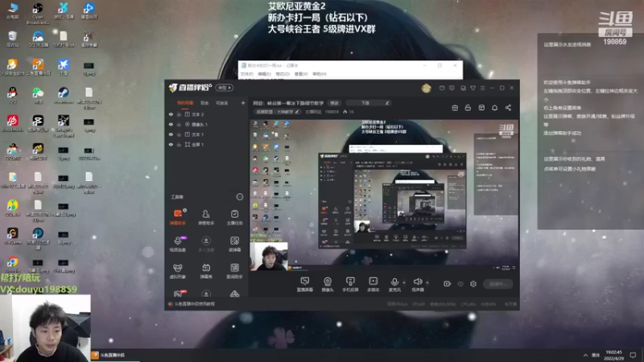Hide the 摄像头 1 source layer

pos(171,125)
